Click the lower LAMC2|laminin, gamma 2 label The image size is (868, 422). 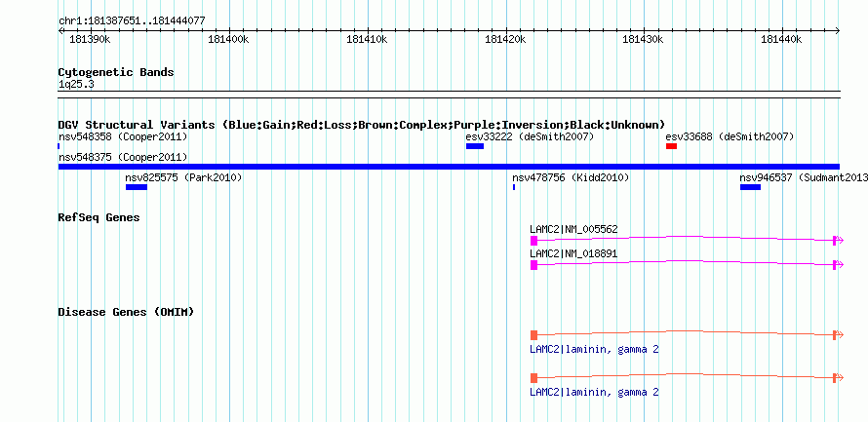coord(594,392)
